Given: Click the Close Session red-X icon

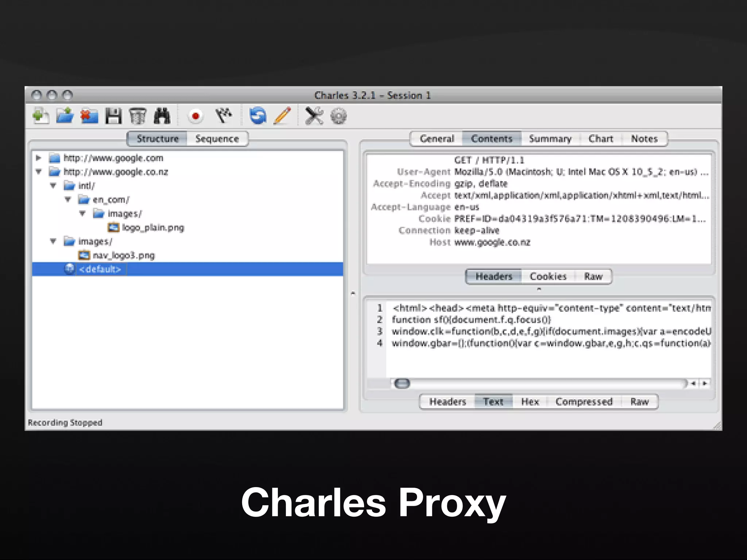Looking at the screenshot, I should (x=89, y=116).
